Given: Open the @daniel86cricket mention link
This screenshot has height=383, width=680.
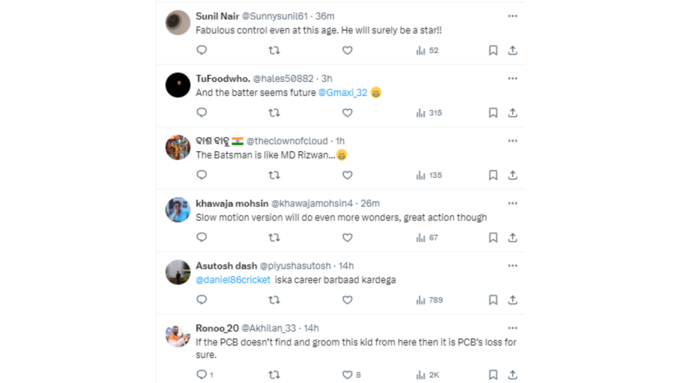Looking at the screenshot, I should (x=233, y=280).
